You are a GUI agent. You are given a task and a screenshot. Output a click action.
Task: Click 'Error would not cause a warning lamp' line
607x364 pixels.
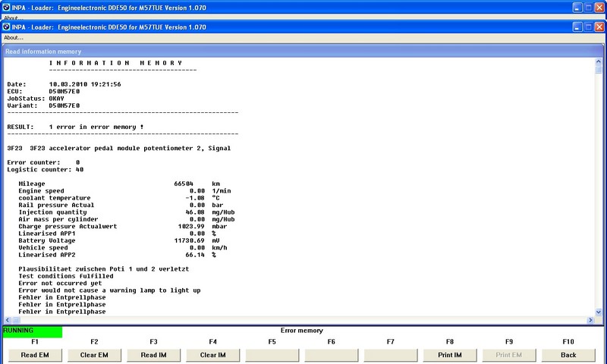click(109, 290)
